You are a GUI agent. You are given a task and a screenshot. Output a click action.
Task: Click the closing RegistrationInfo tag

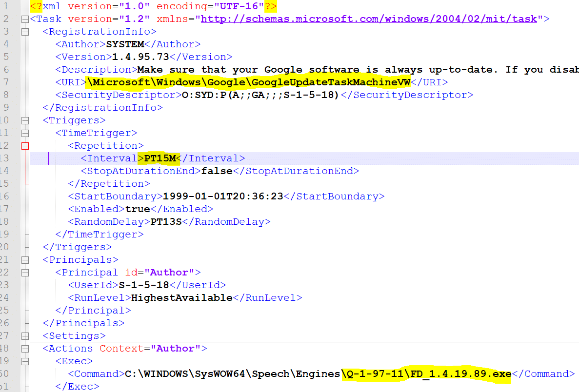[x=102, y=108]
